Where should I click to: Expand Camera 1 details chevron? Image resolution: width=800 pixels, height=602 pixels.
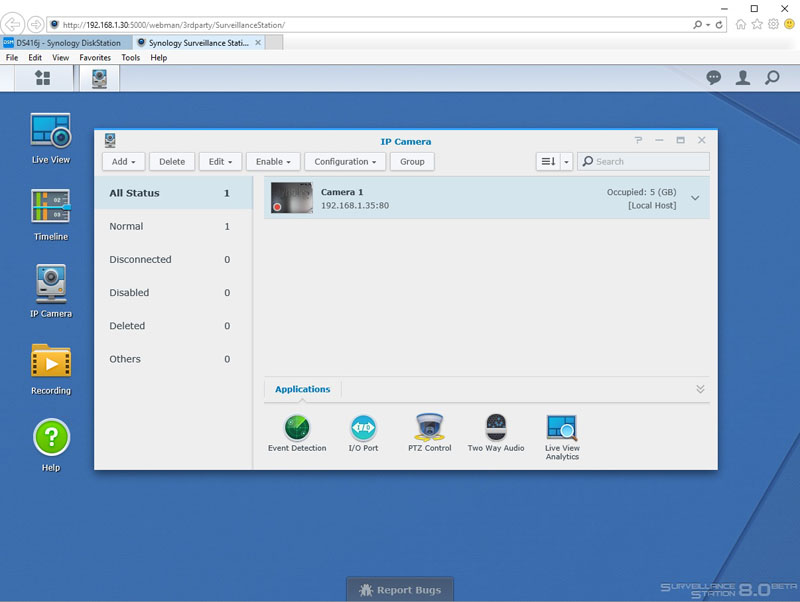point(695,198)
